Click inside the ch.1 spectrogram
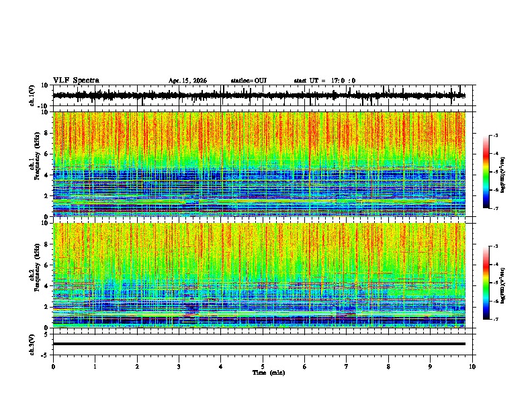The height and width of the screenshot is (411, 532). click(x=259, y=164)
